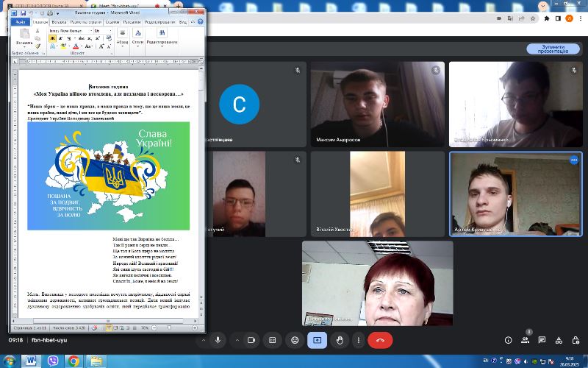Switch to the Вставка ribbon tab
This screenshot has width=588, height=368.
click(59, 22)
